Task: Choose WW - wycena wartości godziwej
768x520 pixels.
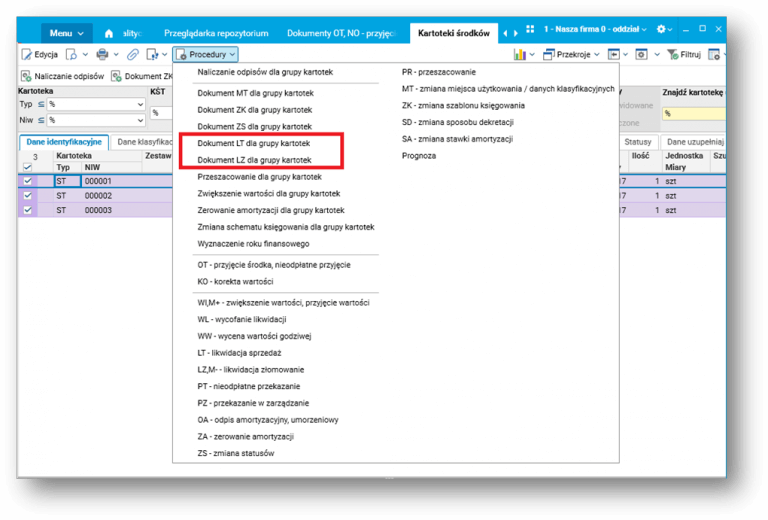Action: click(254, 336)
